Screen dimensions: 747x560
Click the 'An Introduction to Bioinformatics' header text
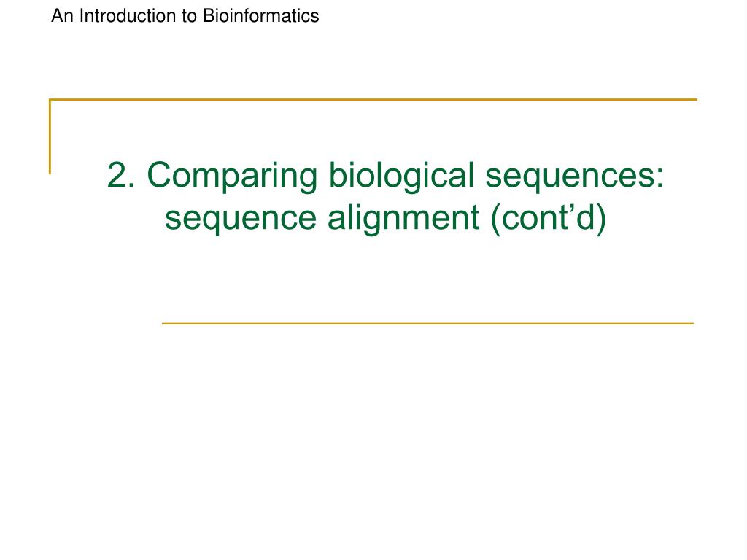[x=185, y=16]
